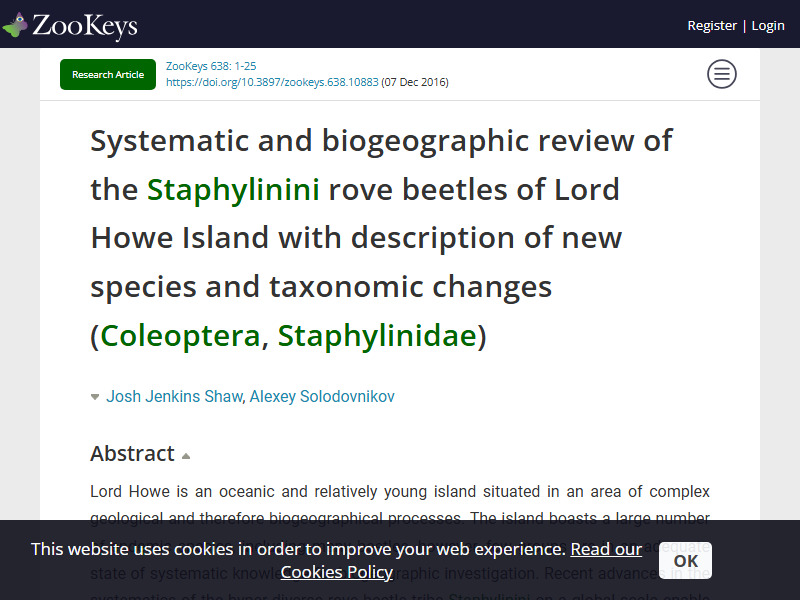Expand the author details triangle
This screenshot has height=600, width=800.
coord(95,397)
